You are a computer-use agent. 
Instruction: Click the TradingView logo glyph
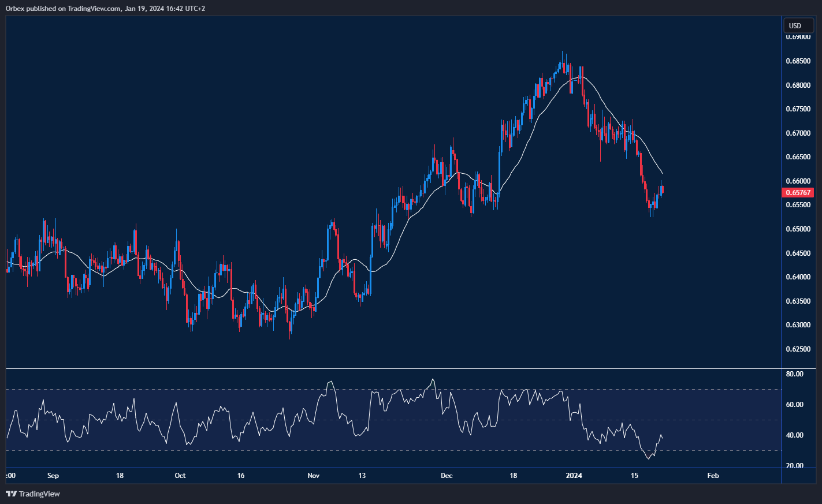(10, 494)
